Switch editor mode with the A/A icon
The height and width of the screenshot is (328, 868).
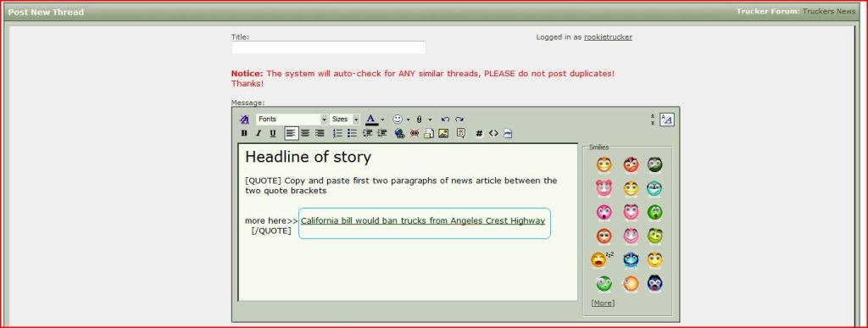pyautogui.click(x=666, y=120)
